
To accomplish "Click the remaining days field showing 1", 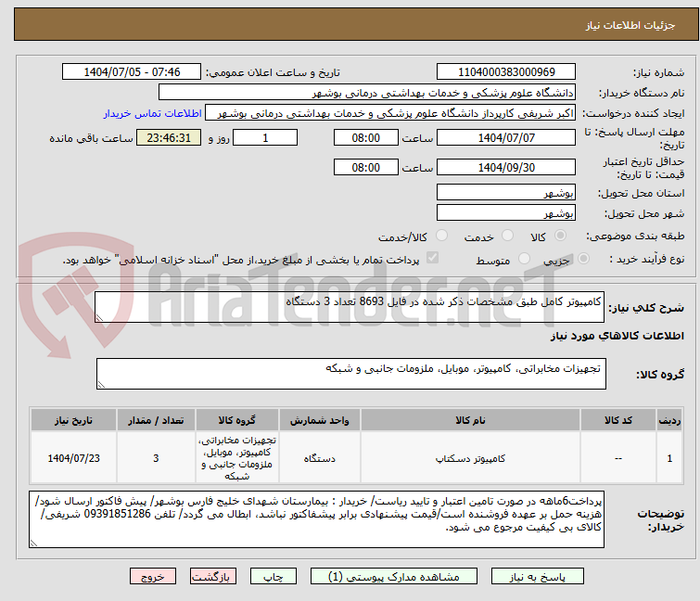I will [x=265, y=137].
